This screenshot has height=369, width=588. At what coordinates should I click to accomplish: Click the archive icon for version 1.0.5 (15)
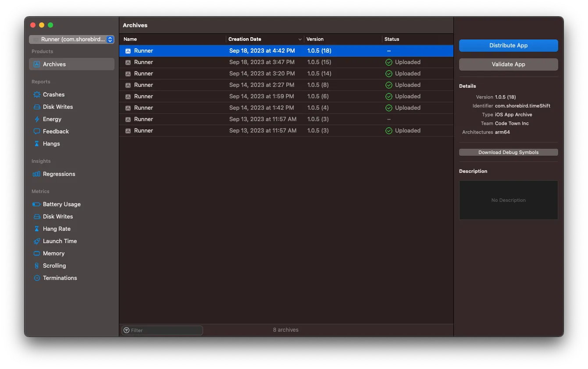pyautogui.click(x=128, y=62)
